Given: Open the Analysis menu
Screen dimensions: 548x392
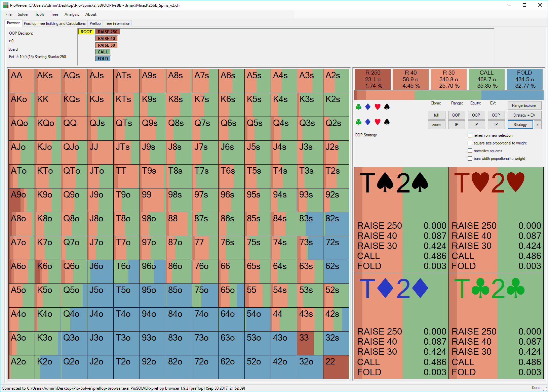Looking at the screenshot, I should (72, 14).
